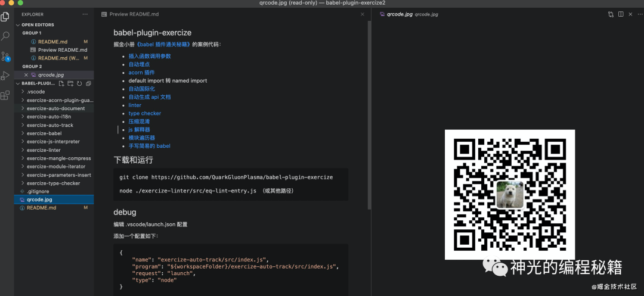Viewport: 644px width, 296px height.
Task: Close the Preview README.md tab
Action: click(363, 14)
